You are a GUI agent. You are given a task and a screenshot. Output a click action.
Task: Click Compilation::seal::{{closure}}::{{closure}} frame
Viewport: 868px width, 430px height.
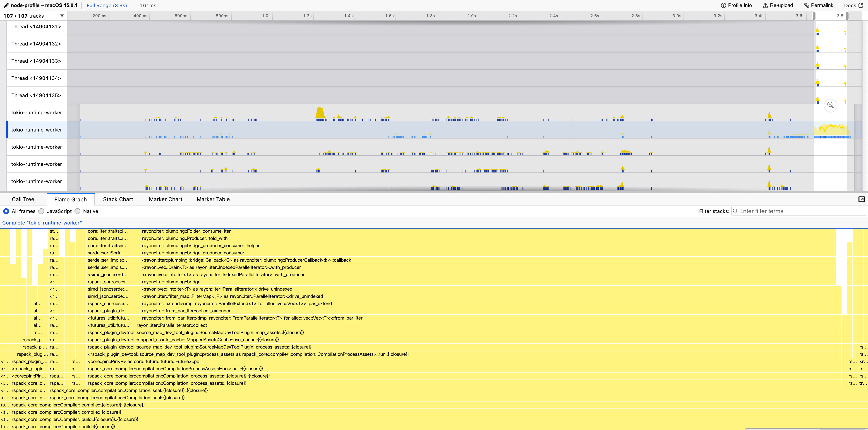coord(458,391)
